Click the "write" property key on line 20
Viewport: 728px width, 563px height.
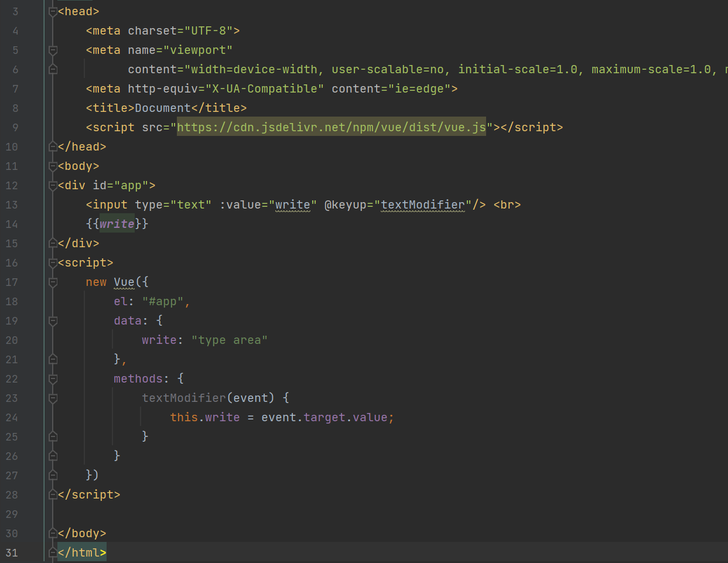[159, 340]
